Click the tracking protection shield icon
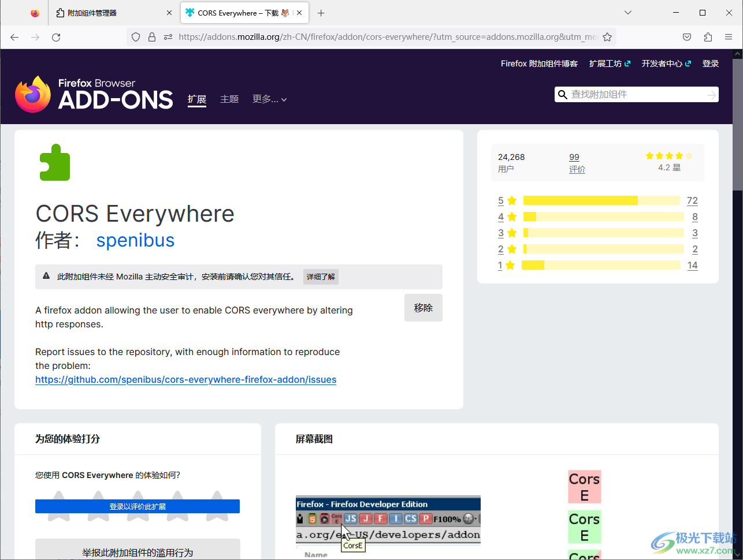The image size is (743, 560). pyautogui.click(x=136, y=37)
